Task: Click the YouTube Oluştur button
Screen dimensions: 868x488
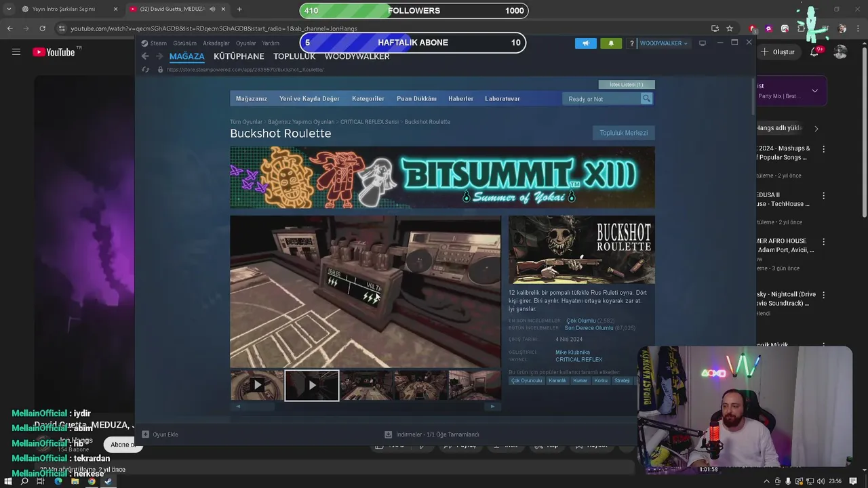Action: point(778,52)
